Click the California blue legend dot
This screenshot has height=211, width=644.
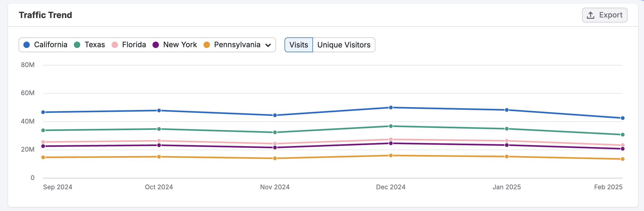26,45
